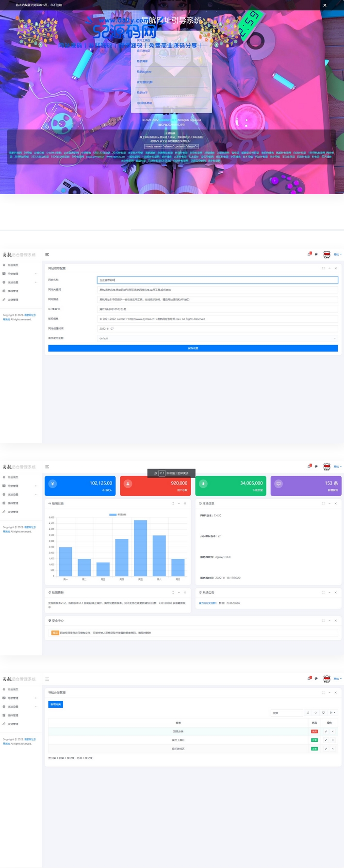Click the hamburger menu above 网站信息配置 panel
This screenshot has width=344, height=868.
pos(47,255)
